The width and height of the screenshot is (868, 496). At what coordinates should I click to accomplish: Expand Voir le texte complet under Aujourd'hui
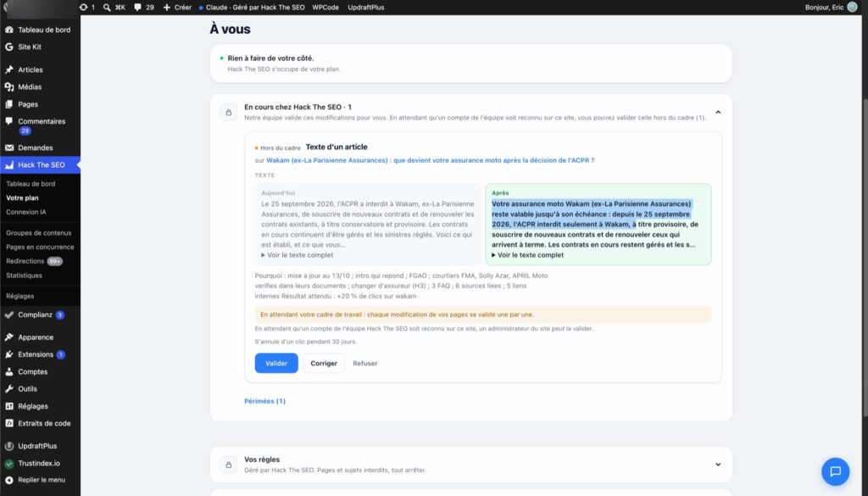[x=298, y=255]
